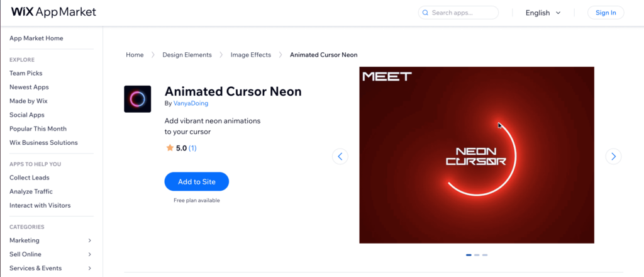644x277 pixels.
Task: Click the Wix App Market logo
Action: [53, 12]
